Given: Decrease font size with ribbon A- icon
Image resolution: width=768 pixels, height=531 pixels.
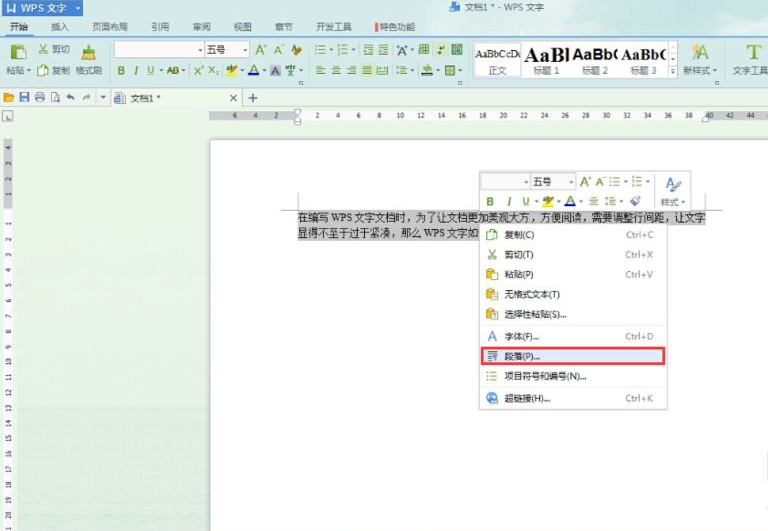Looking at the screenshot, I should click(278, 49).
